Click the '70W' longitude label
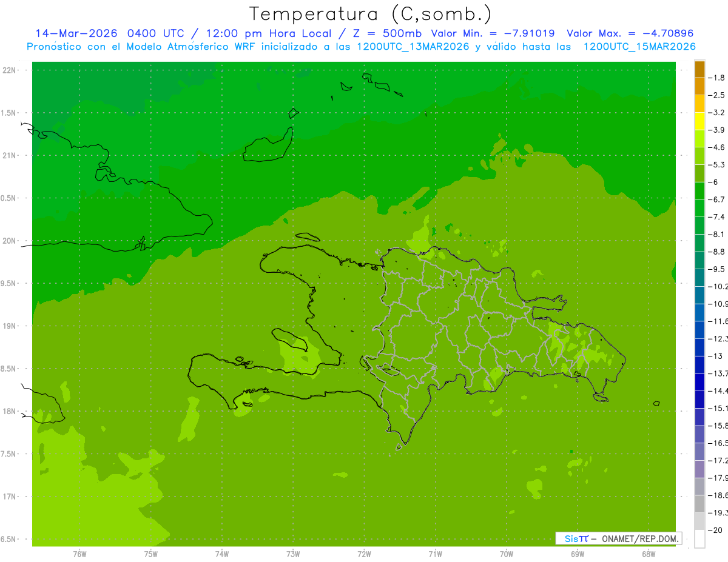The height and width of the screenshot is (562, 728). (x=506, y=554)
